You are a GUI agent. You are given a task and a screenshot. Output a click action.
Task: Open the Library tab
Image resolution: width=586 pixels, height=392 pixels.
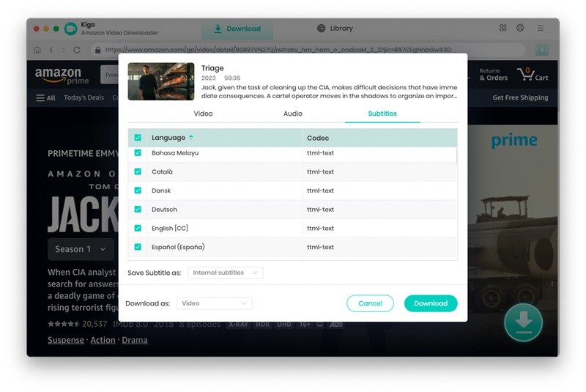335,29
